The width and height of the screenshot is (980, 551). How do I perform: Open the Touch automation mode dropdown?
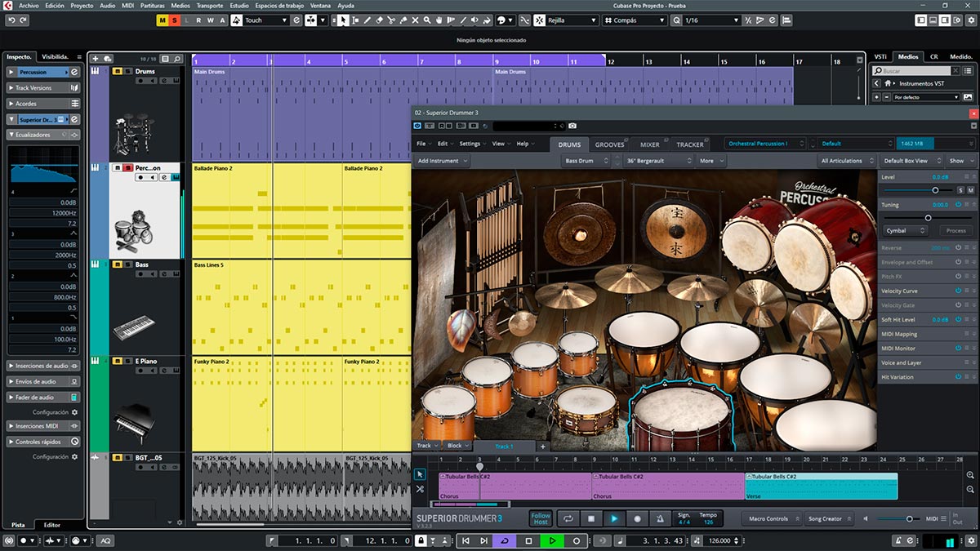point(266,20)
